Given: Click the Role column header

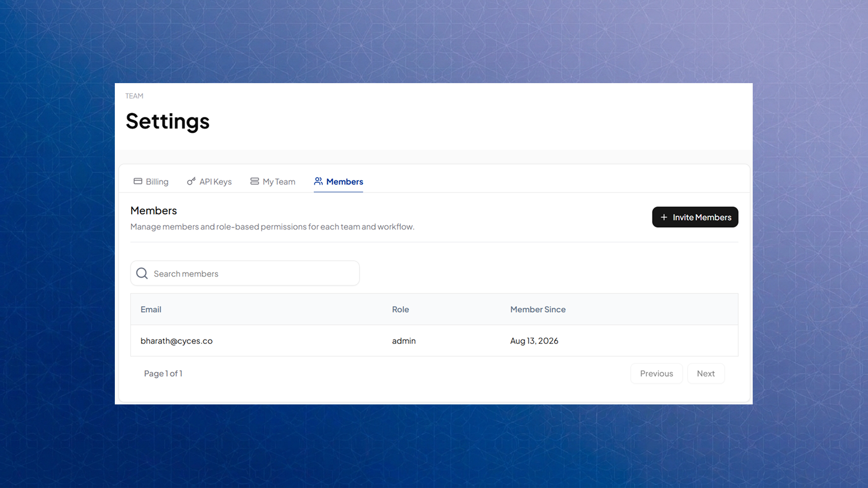Looking at the screenshot, I should (x=401, y=310).
